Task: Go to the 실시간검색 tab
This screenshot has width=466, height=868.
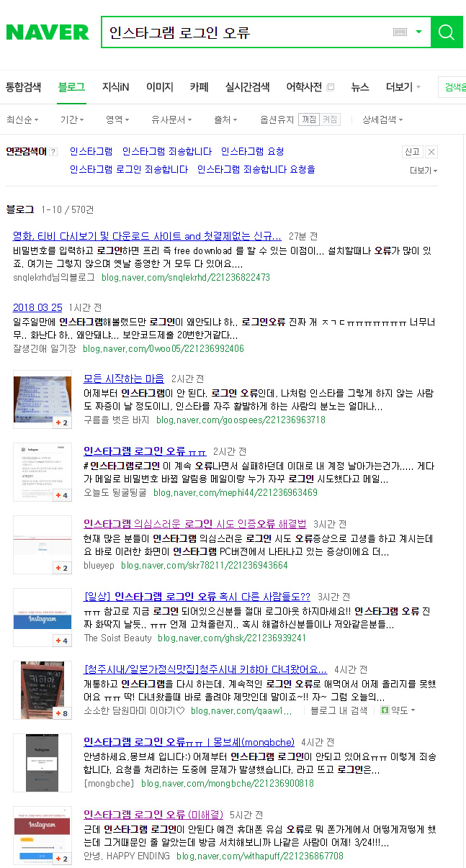Action: pos(247,87)
